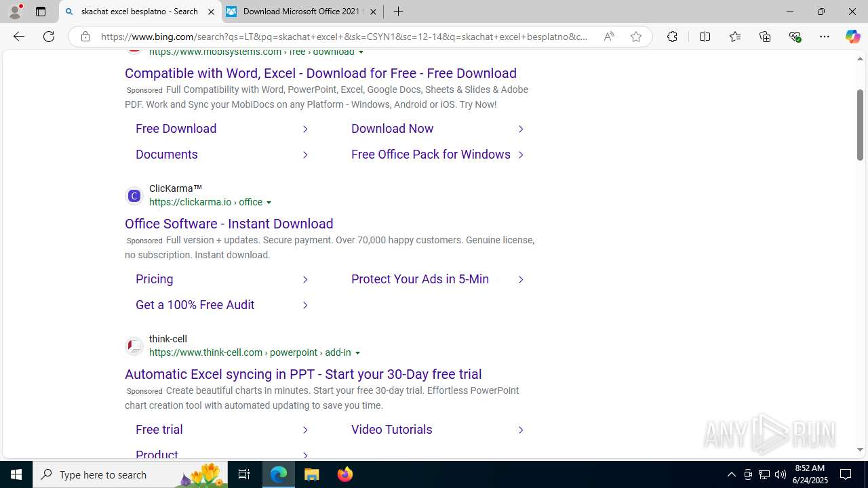This screenshot has height=488, width=868.
Task: Click the address bar URL field
Action: point(344,37)
